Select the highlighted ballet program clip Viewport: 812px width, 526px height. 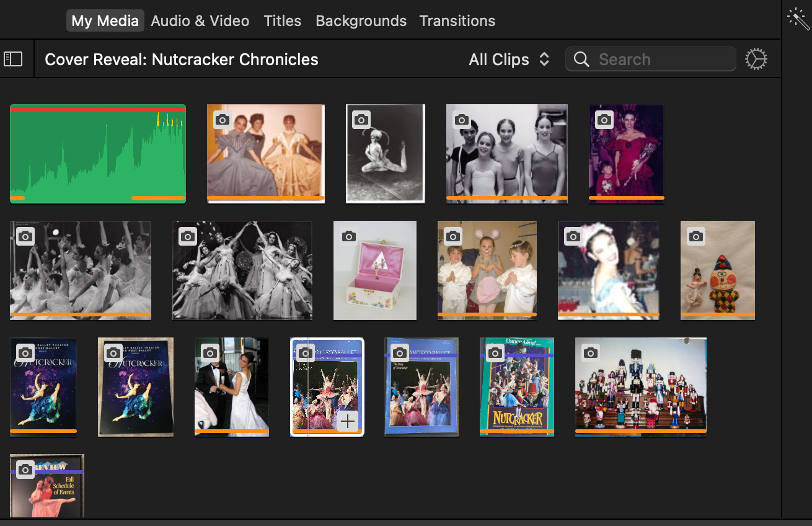tap(327, 387)
